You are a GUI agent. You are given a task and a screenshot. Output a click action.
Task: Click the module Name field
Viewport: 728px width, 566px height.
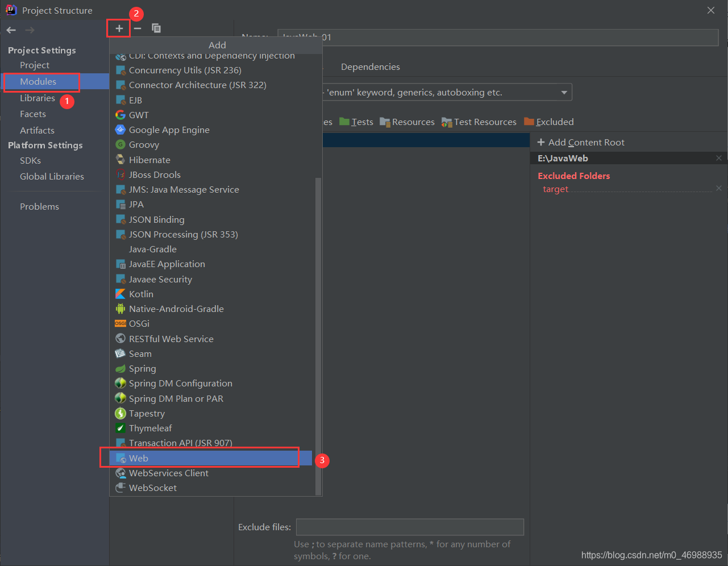click(x=498, y=38)
